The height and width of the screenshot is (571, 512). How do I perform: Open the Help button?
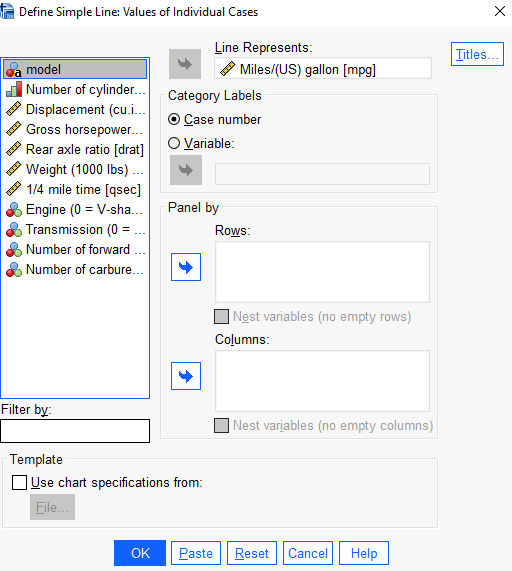click(364, 553)
